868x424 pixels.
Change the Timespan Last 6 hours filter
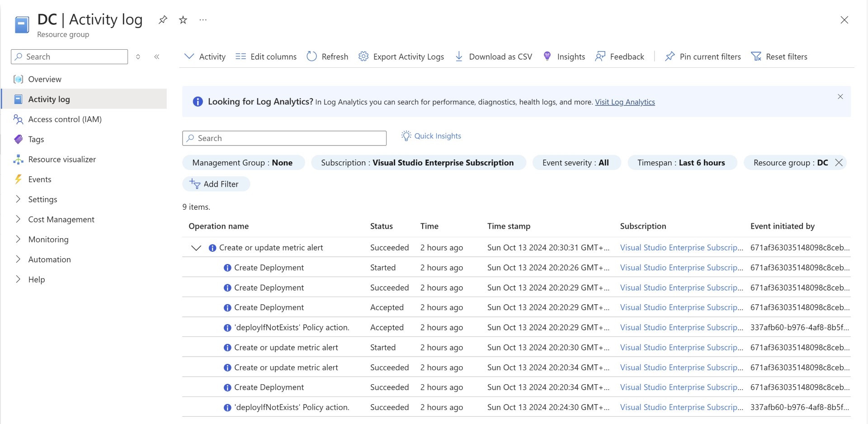[x=682, y=163]
